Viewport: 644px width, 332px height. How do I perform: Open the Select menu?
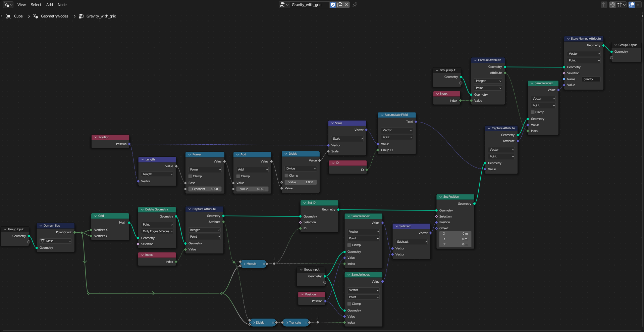tap(36, 5)
